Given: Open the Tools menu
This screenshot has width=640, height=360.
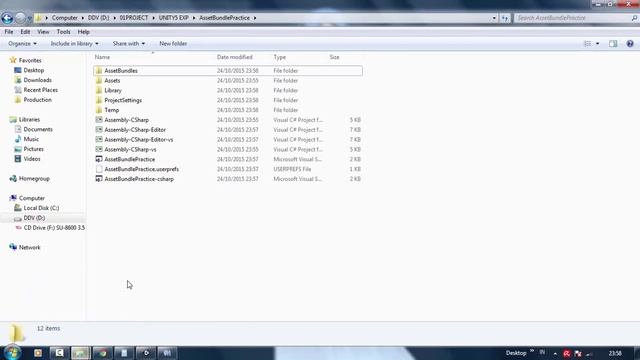Looking at the screenshot, I should click(x=63, y=32).
